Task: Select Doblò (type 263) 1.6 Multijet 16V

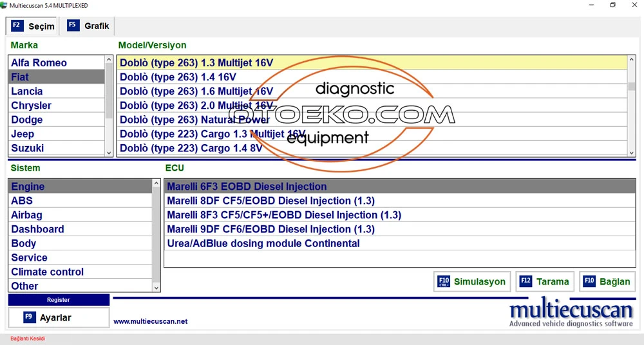Action: pyautogui.click(x=372, y=91)
